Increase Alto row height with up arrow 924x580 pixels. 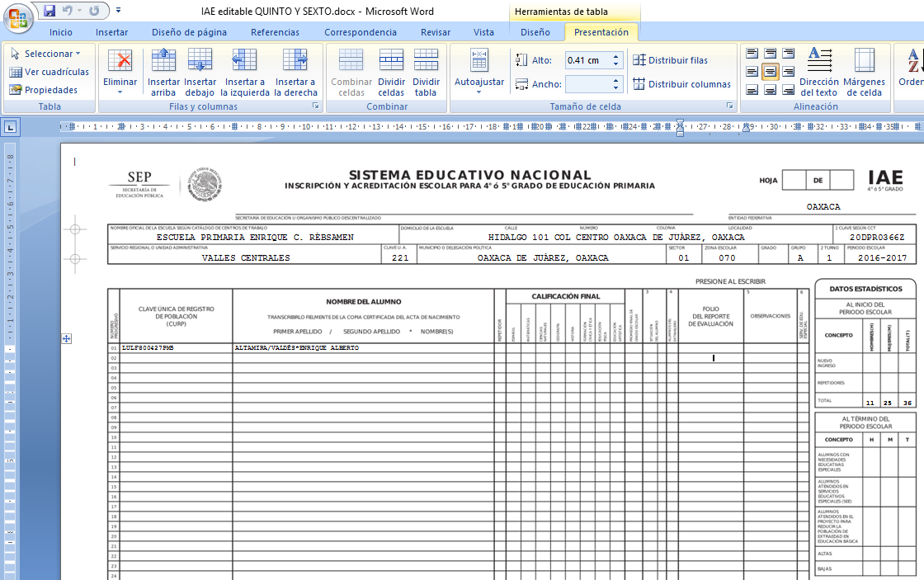[615, 57]
